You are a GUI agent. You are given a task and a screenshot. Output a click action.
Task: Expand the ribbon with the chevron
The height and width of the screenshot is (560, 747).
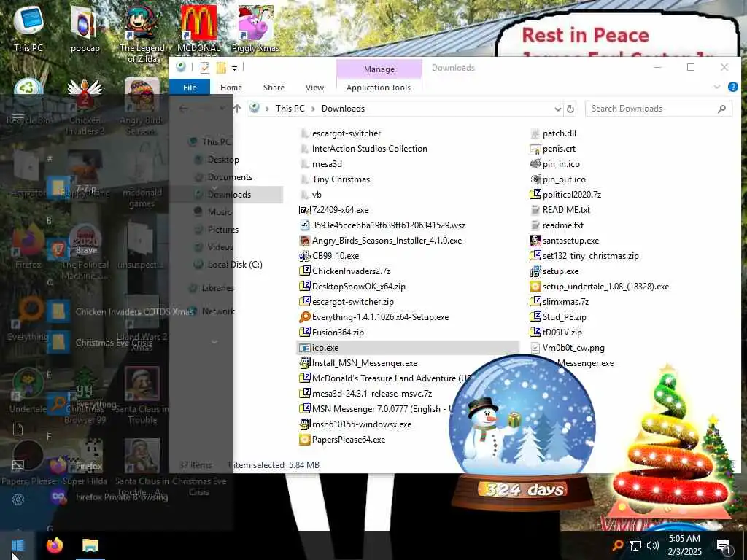(x=717, y=87)
